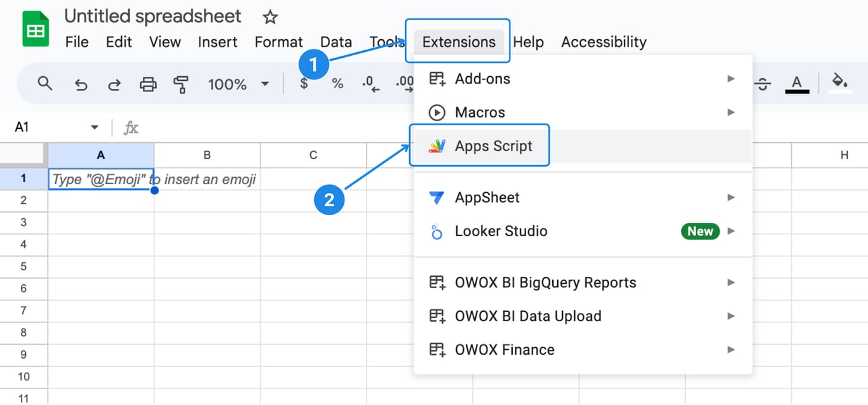Click the Macros play icon
This screenshot has height=405, width=868.
(x=437, y=112)
